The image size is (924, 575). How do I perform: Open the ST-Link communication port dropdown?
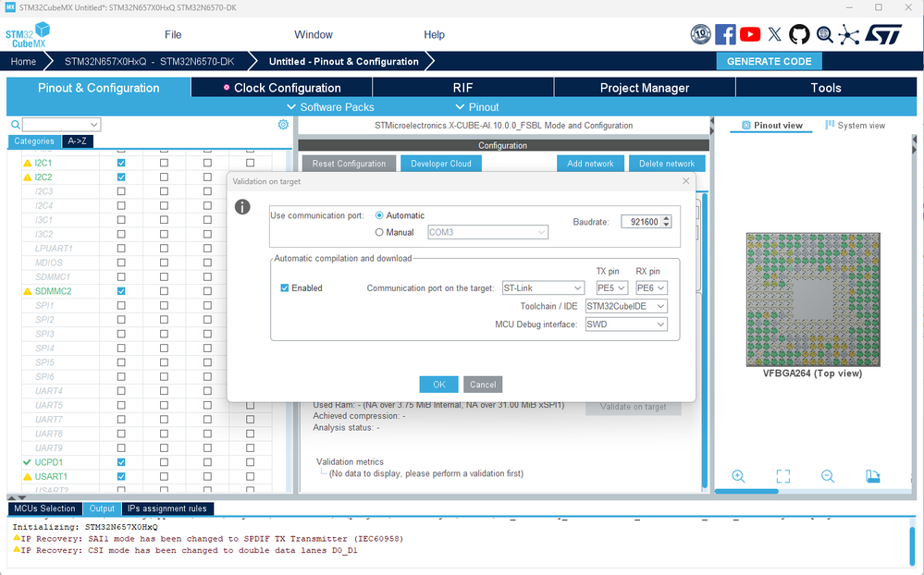point(543,288)
